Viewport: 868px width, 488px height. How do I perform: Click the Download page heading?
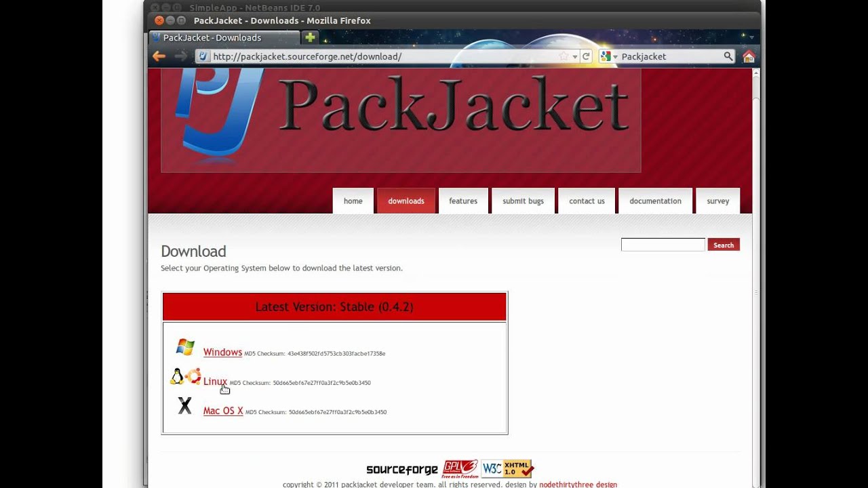pos(193,251)
